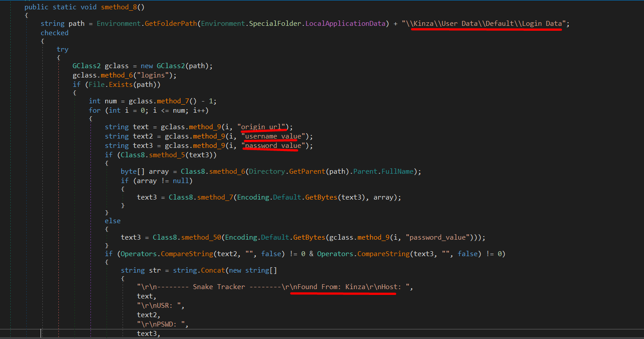This screenshot has height=339, width=644.
Task: Click the FullName property
Action: [x=397, y=172]
